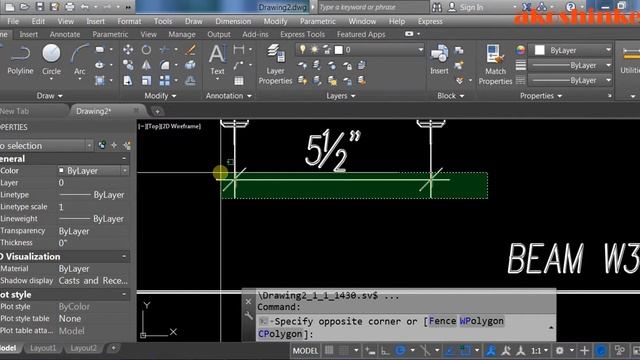Expand the Layers panel
Image resolution: width=640 pixels, height=360 pixels.
pos(341,96)
